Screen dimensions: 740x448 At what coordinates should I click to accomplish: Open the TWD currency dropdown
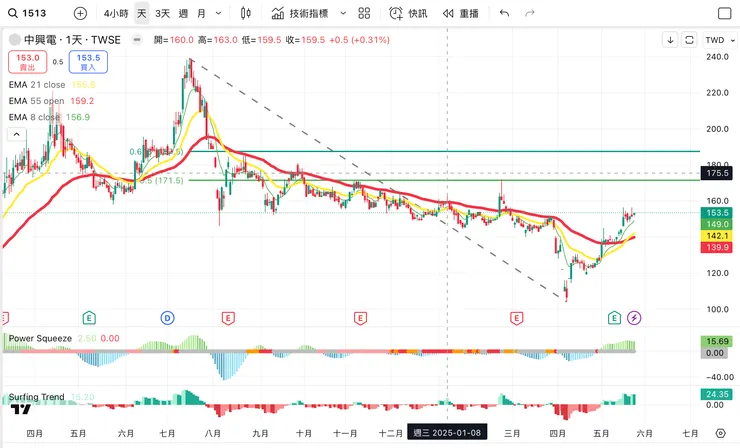720,40
